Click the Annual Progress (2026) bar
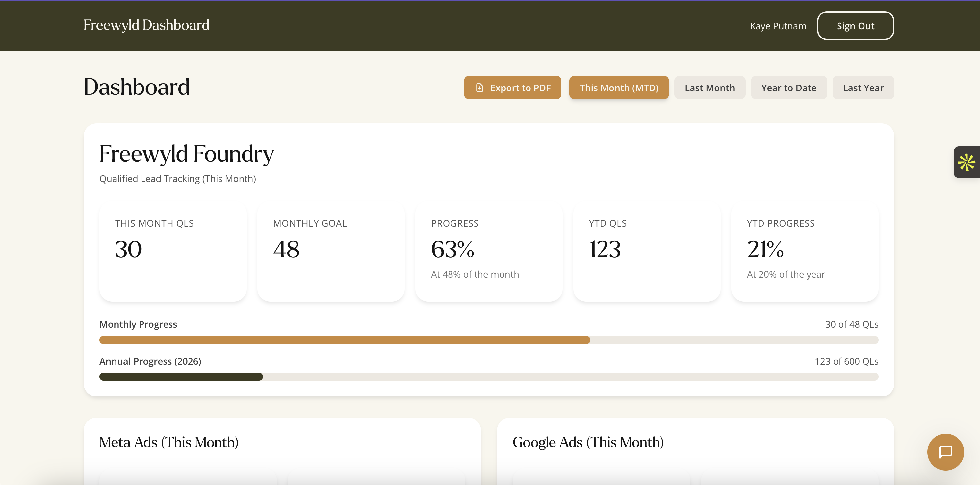Image resolution: width=980 pixels, height=485 pixels. (x=489, y=377)
